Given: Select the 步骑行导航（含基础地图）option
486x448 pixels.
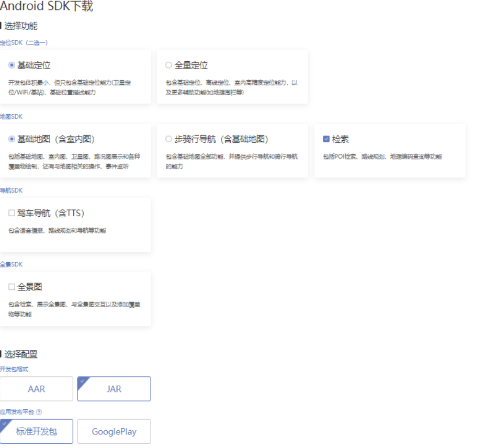Looking at the screenshot, I should click(x=168, y=139).
